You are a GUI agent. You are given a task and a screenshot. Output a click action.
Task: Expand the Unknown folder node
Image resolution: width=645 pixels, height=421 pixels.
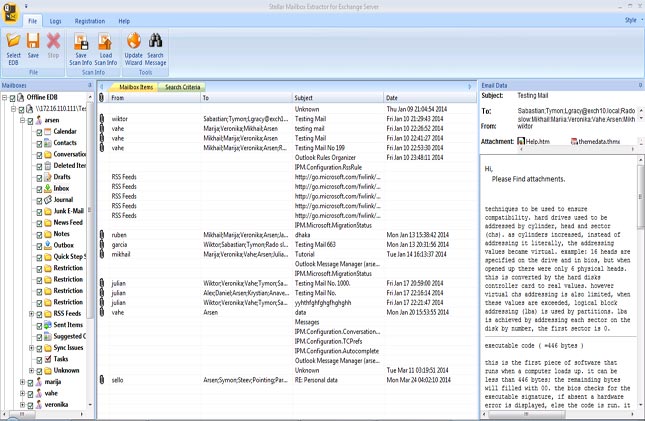[31, 370]
